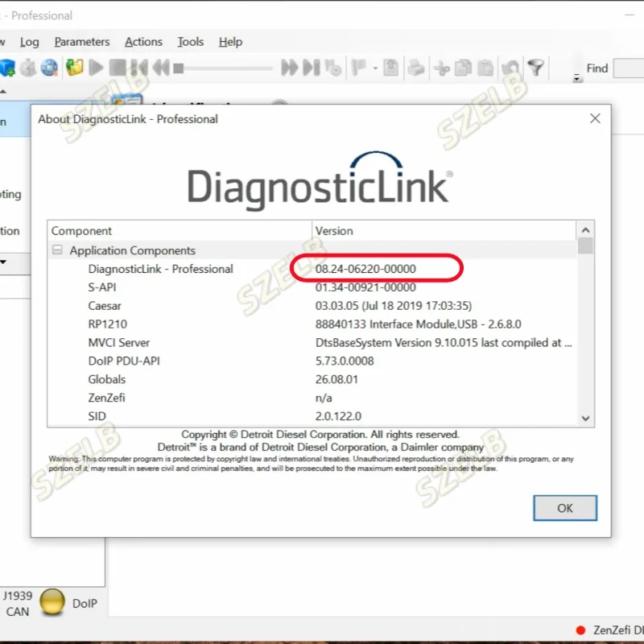Click the red ZenZefi status indicator
The height and width of the screenshot is (644, 644).
click(580, 630)
